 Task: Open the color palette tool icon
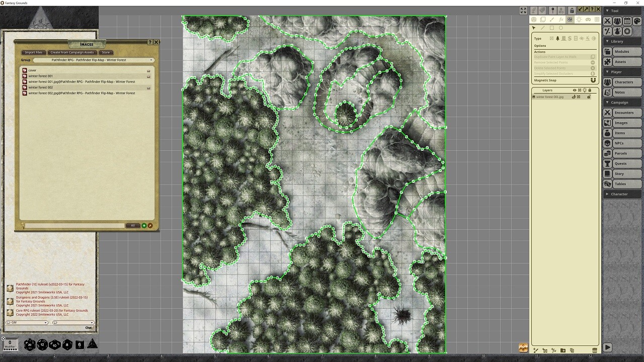coord(636,21)
